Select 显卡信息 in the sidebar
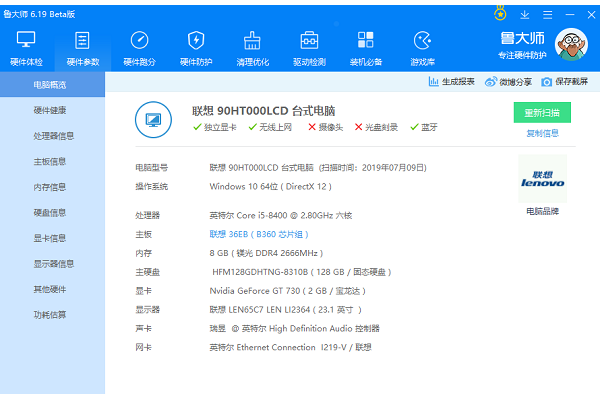Image resolution: width=600 pixels, height=400 pixels. (52, 238)
